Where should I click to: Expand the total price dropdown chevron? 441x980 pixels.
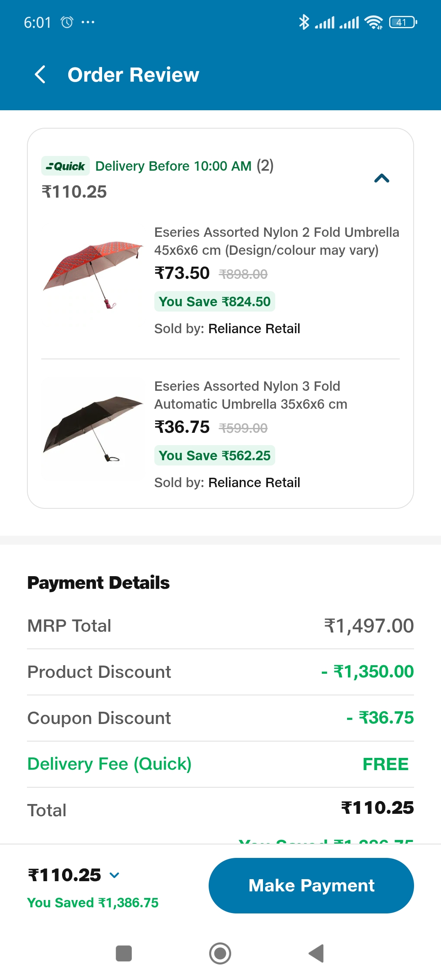115,875
